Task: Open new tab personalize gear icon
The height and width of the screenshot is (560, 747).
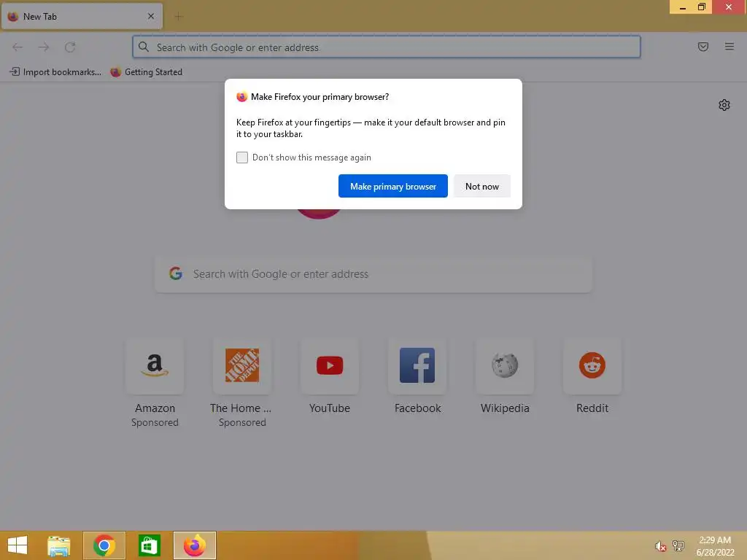Action: pyautogui.click(x=724, y=105)
